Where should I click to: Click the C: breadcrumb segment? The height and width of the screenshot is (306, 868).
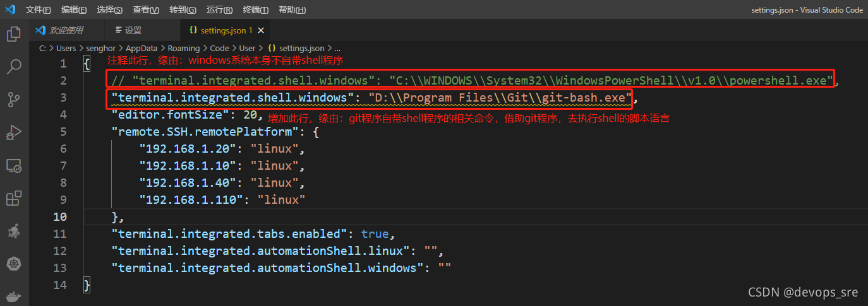click(x=42, y=48)
